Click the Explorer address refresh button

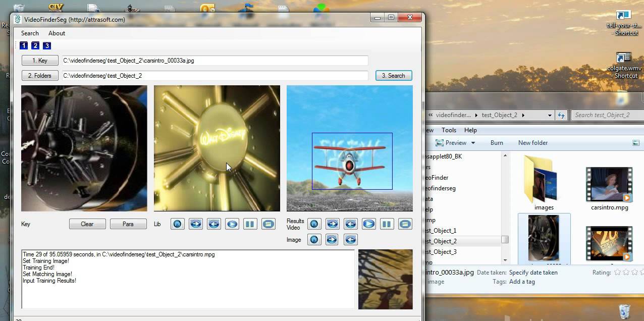click(561, 115)
